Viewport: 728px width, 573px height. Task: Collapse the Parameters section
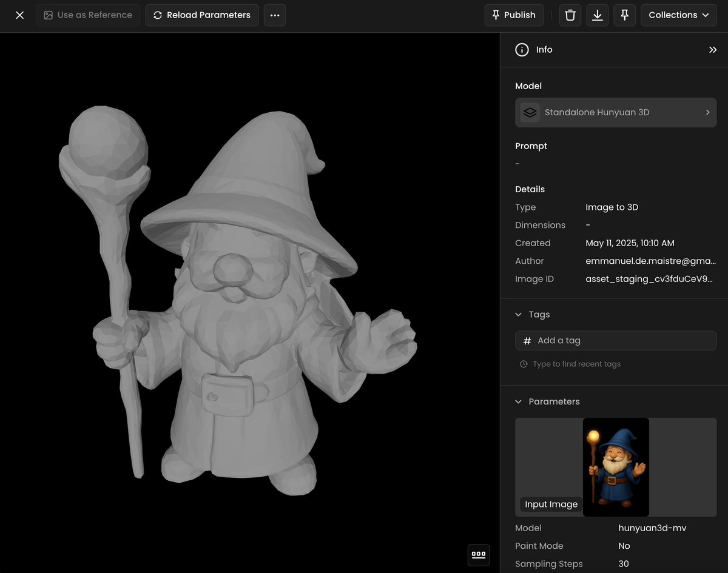coord(518,401)
